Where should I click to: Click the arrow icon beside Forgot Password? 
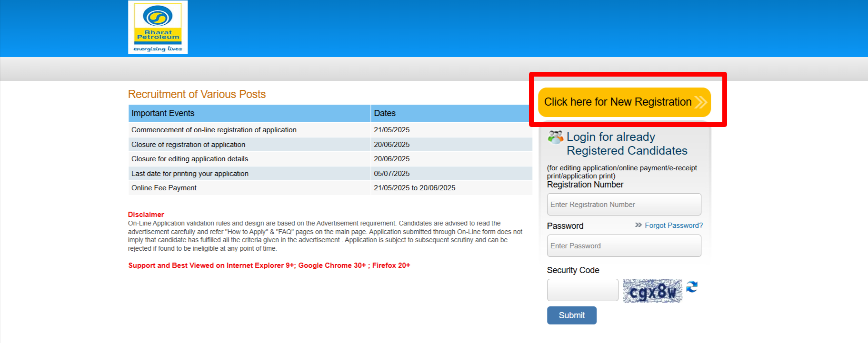638,225
